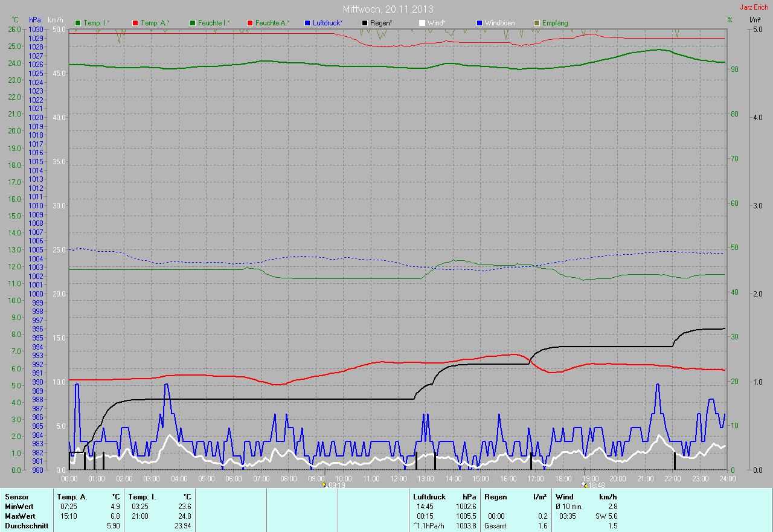Select average pressure value 1003.8
Screen dimensions: 773x532
pos(465,526)
